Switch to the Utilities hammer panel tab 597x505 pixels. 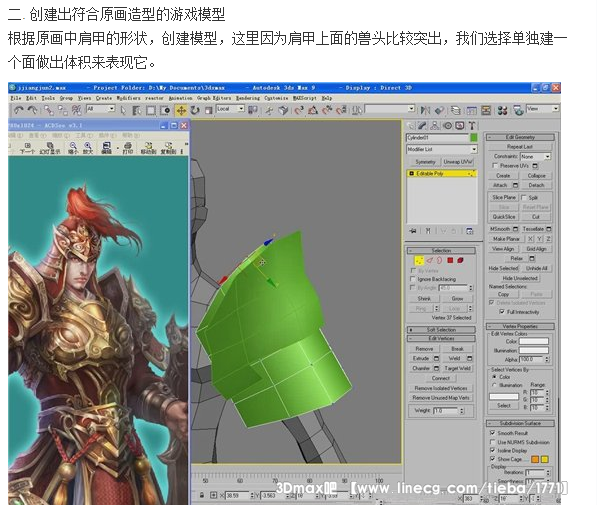coord(472,125)
